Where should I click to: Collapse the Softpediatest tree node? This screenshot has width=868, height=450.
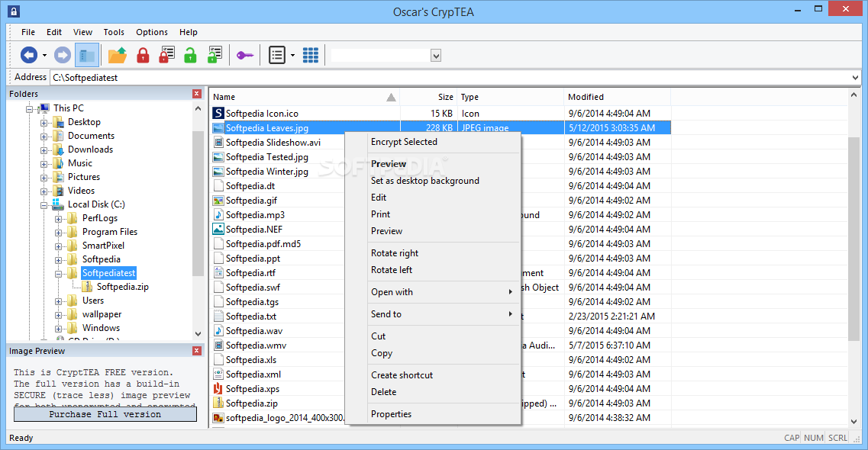(x=58, y=274)
